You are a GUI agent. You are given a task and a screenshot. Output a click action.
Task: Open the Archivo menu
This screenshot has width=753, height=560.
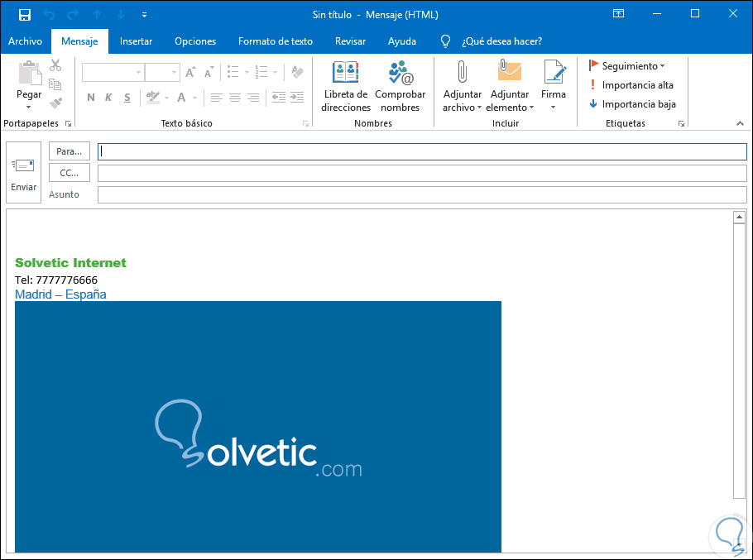tap(25, 41)
